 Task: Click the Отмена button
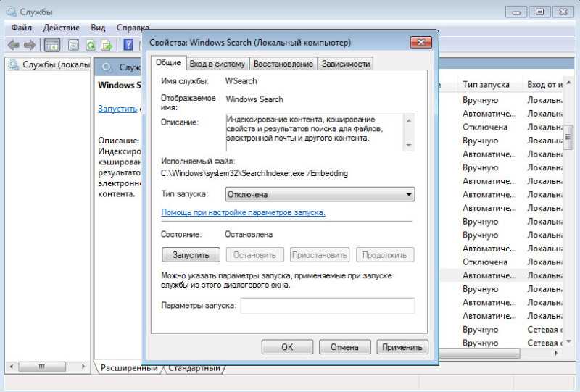click(344, 347)
